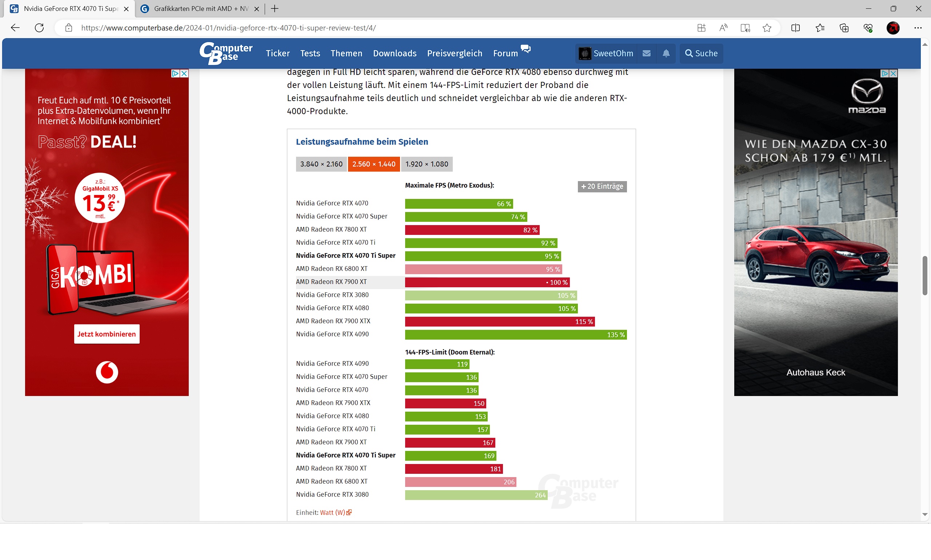The height and width of the screenshot is (560, 931).
Task: Click the Forum speech bubble icon
Action: (525, 49)
